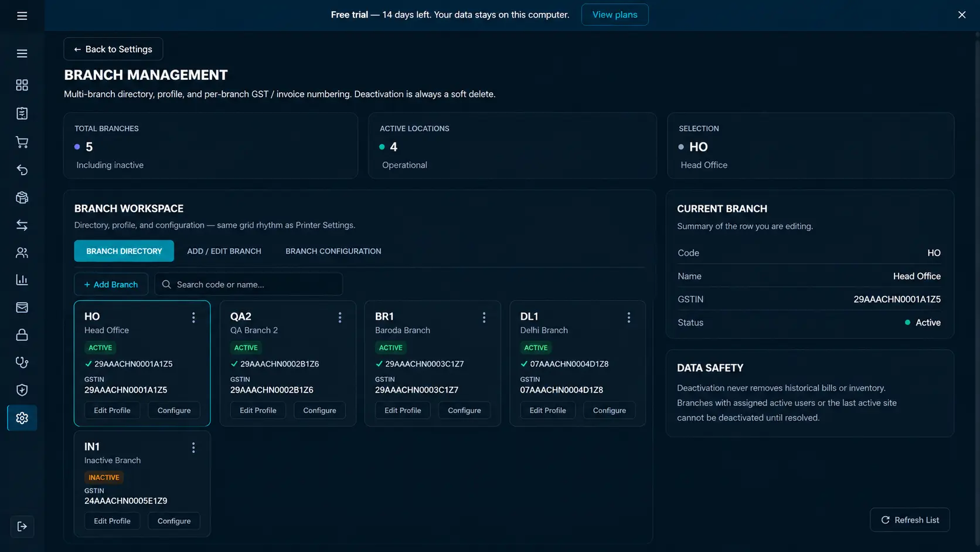The height and width of the screenshot is (552, 980).
Task: Click the INACTIVE badge on IN1 card
Action: point(104,478)
